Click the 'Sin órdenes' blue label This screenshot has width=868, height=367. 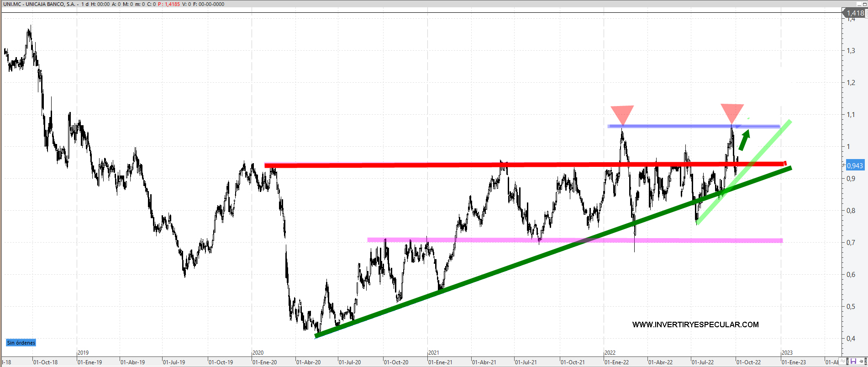click(21, 343)
